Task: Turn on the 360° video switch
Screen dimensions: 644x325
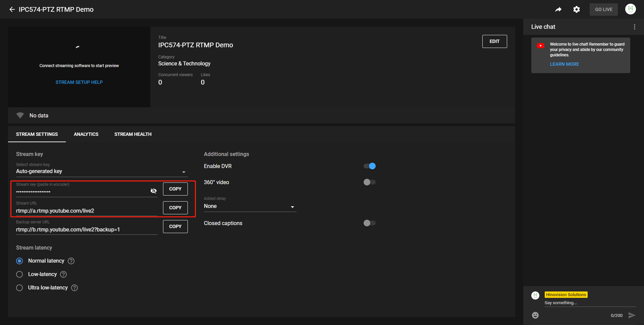Action: [370, 182]
